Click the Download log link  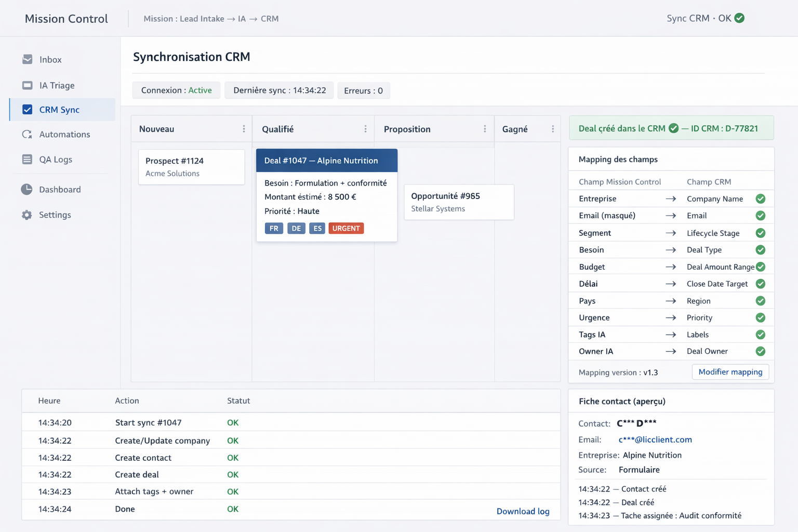523,511
